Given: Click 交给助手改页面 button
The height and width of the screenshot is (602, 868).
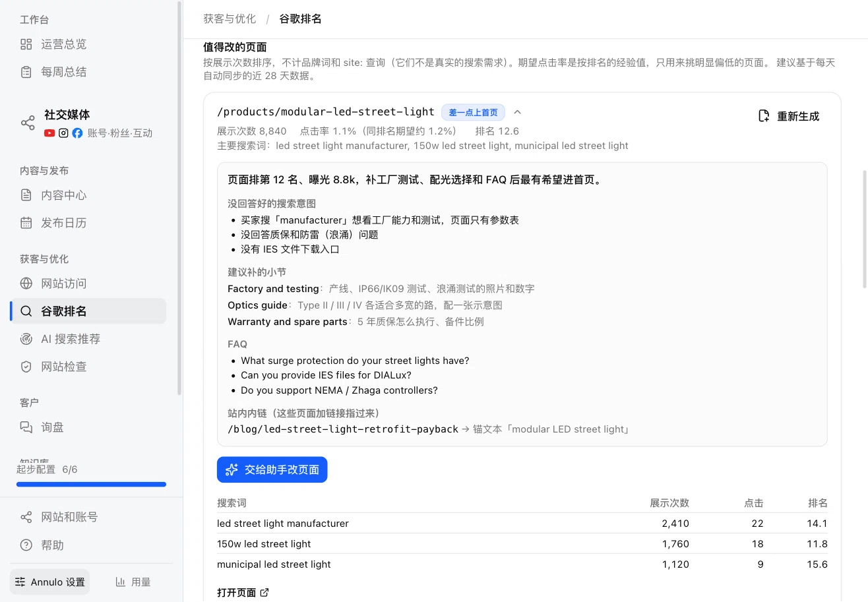Looking at the screenshot, I should tap(272, 469).
